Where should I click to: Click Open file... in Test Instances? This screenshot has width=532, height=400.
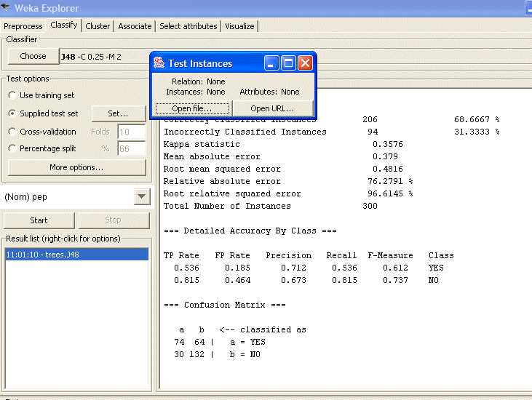click(192, 108)
